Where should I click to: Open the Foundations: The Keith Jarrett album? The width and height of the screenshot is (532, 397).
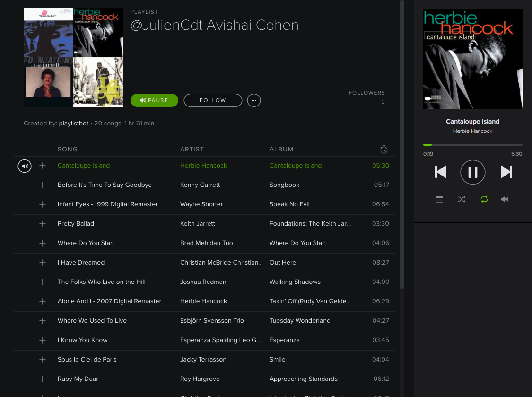click(310, 223)
